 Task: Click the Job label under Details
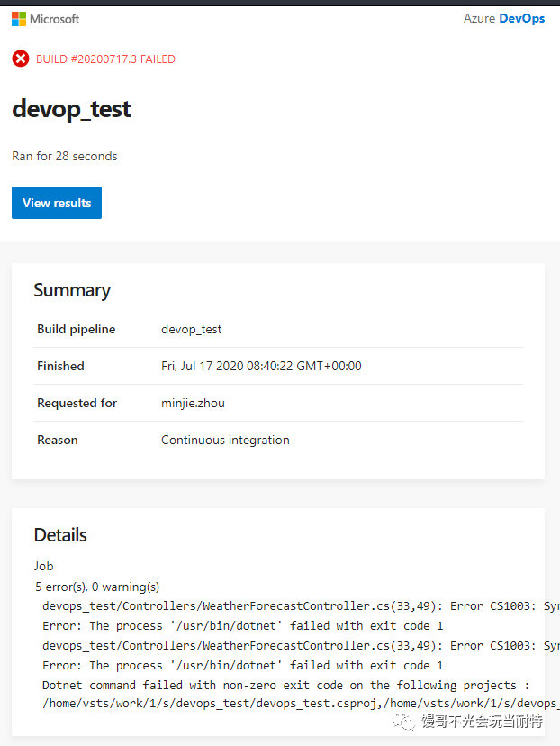(43, 566)
